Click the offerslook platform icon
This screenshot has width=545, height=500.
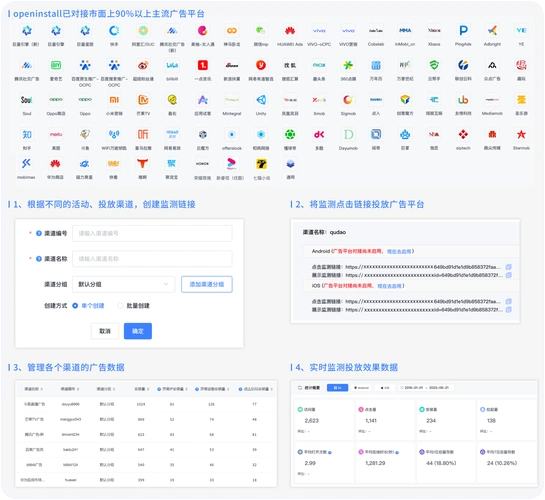click(232, 134)
